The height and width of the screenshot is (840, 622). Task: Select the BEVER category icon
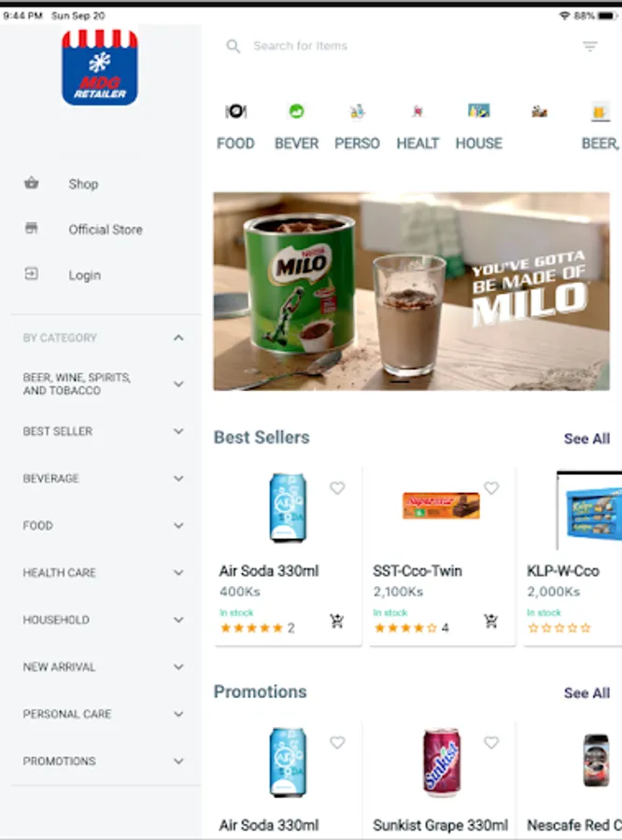pyautogui.click(x=296, y=111)
